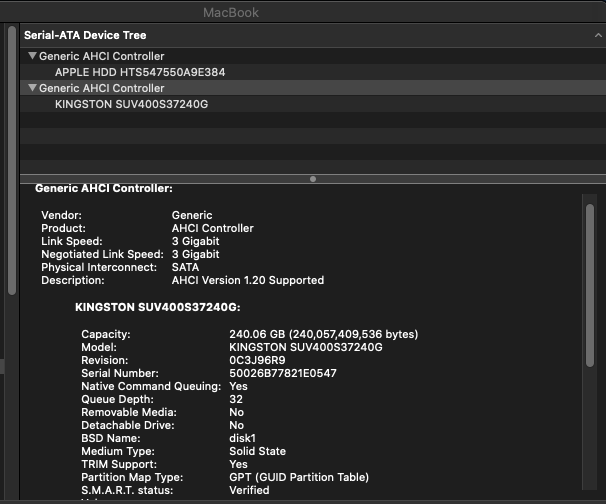The width and height of the screenshot is (606, 504).
Task: Click the Generic AHCI Controller: details heading
Action: pos(104,188)
